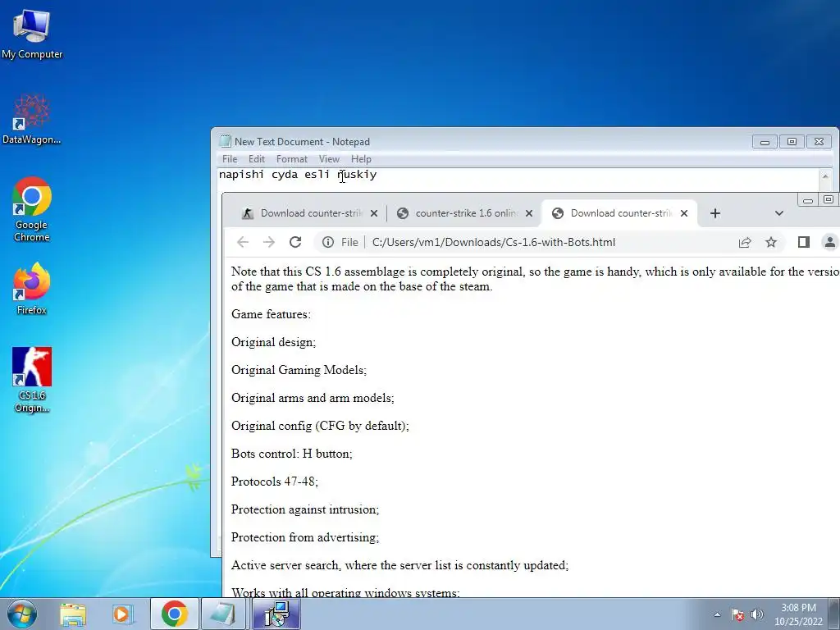Click 'Protocols 47-48;' line

[x=275, y=482]
